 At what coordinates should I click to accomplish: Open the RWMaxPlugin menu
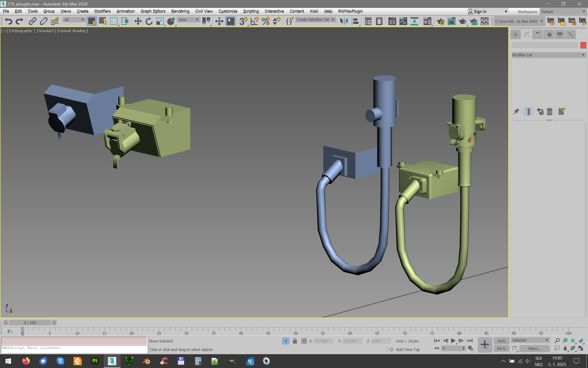(350, 11)
